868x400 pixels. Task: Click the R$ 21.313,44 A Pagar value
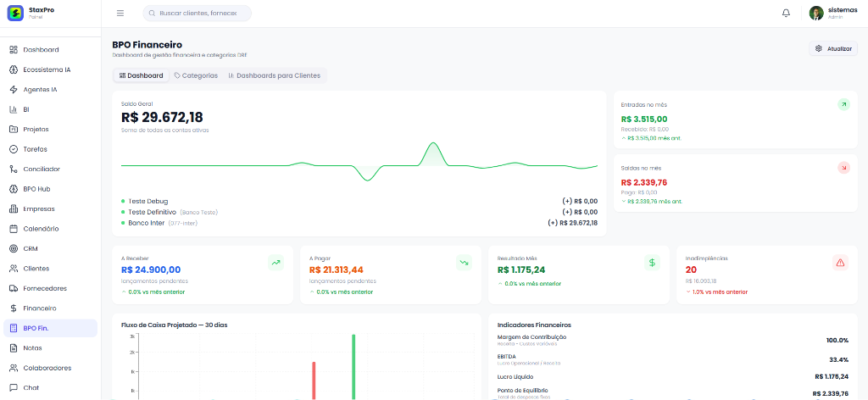pos(336,270)
